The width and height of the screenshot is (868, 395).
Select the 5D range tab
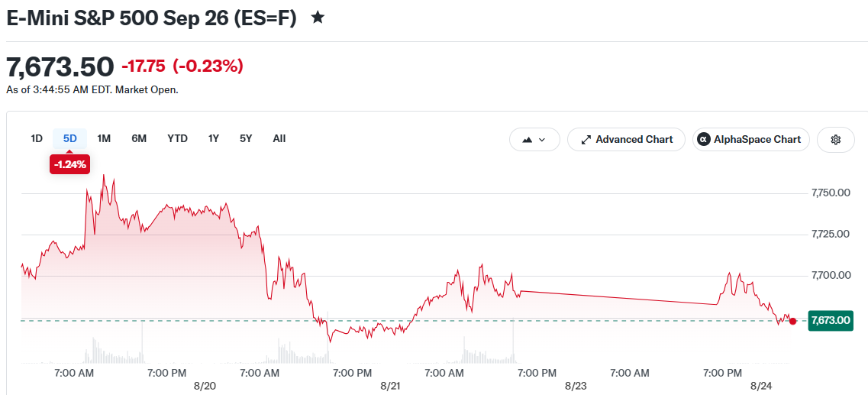pos(69,138)
